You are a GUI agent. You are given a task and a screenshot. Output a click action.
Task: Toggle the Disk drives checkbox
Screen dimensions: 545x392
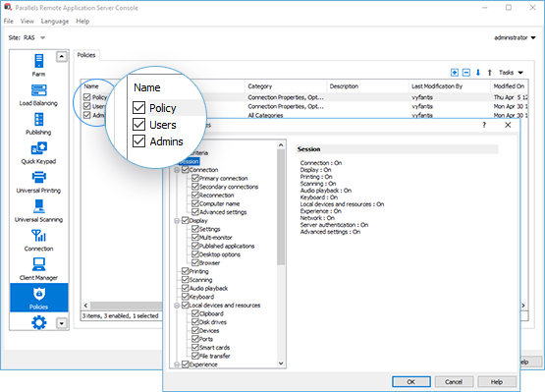pyautogui.click(x=195, y=322)
